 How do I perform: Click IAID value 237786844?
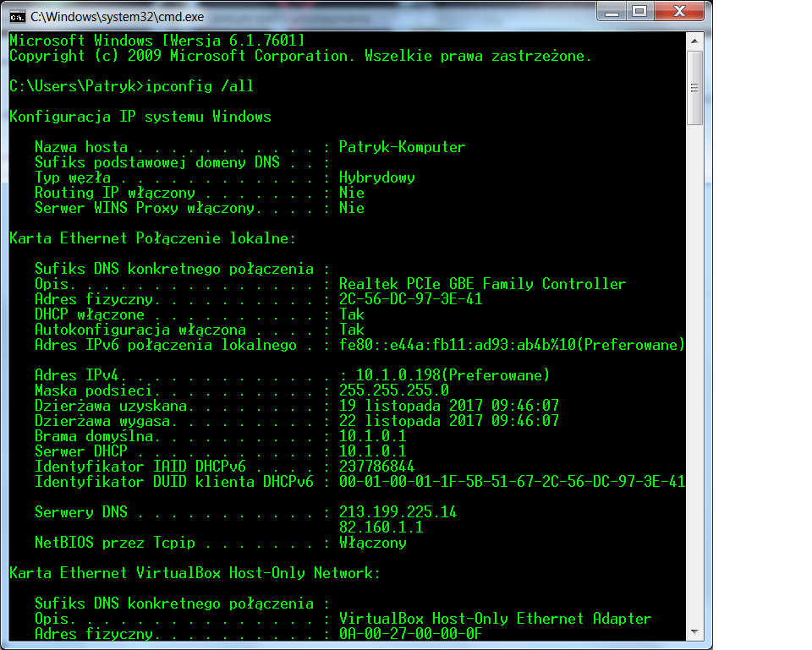[x=377, y=467]
